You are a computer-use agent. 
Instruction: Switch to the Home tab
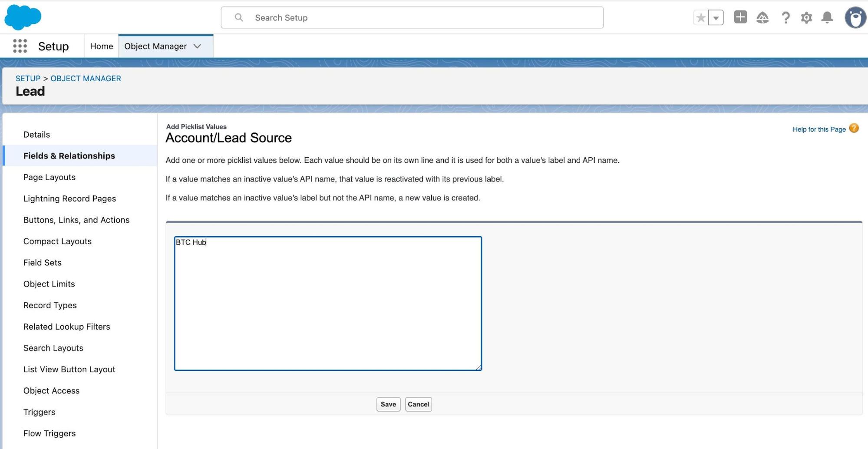pyautogui.click(x=102, y=46)
